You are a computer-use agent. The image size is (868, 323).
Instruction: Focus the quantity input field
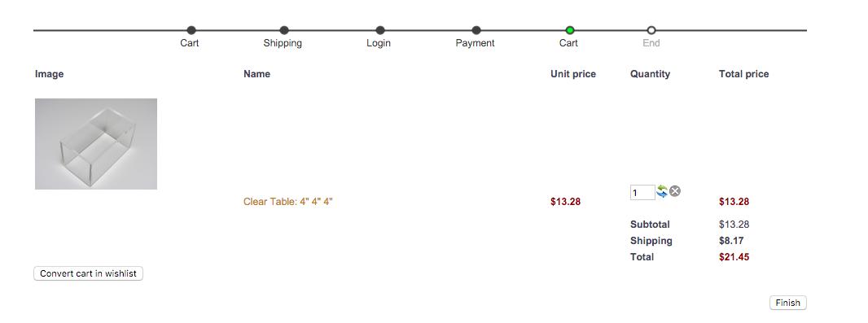642,193
